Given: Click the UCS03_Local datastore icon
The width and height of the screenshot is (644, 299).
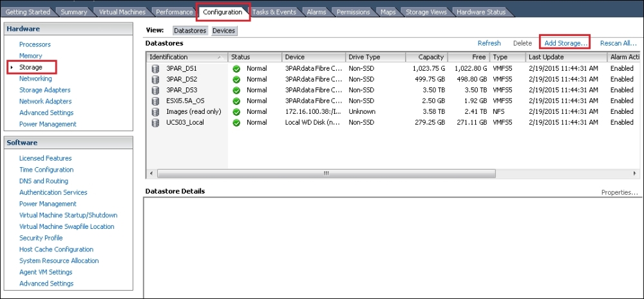Looking at the screenshot, I should point(155,123).
